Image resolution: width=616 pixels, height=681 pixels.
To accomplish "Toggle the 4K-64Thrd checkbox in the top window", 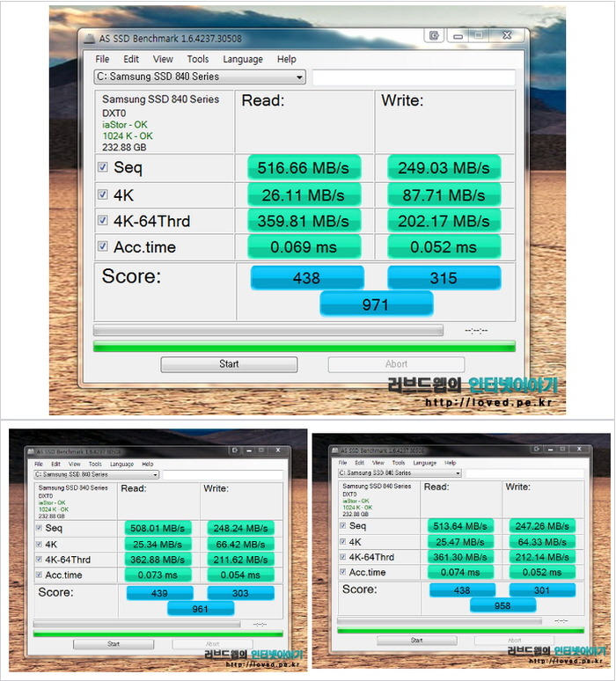I will pyautogui.click(x=103, y=220).
